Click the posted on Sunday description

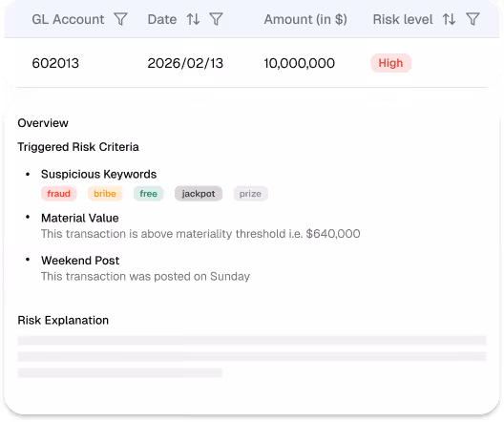tap(145, 277)
